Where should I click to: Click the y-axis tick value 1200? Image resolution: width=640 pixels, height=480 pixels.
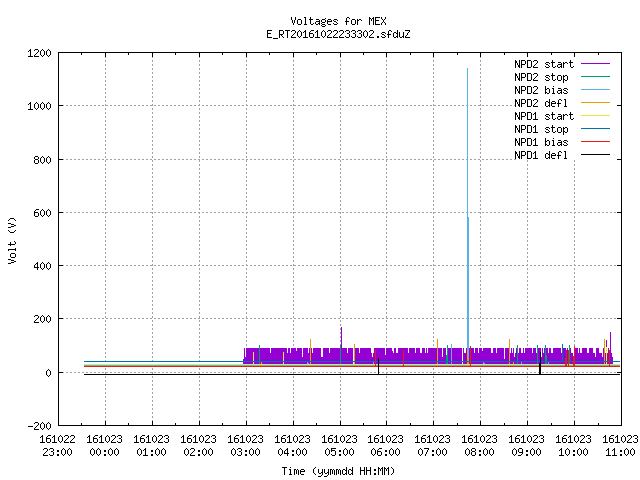[x=39, y=53]
